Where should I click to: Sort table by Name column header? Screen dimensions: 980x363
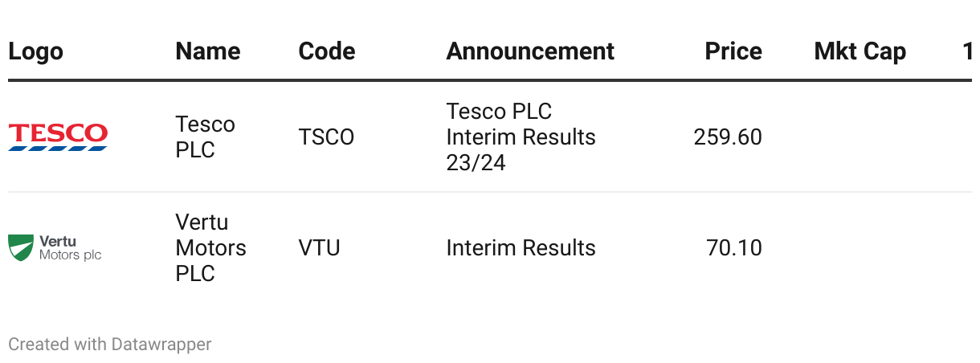click(207, 51)
